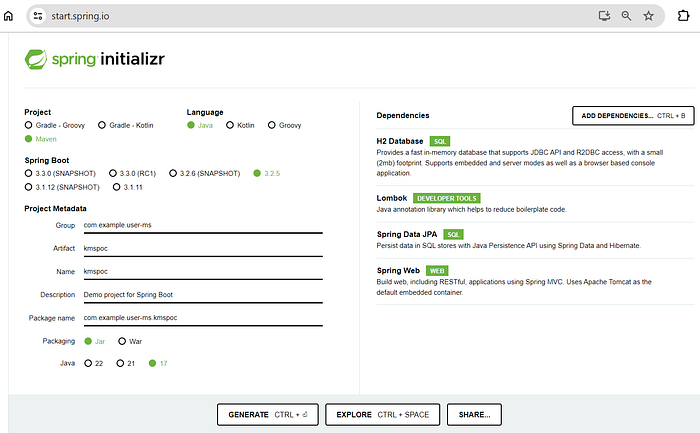
Task: Select Maven project type
Action: click(x=41, y=139)
